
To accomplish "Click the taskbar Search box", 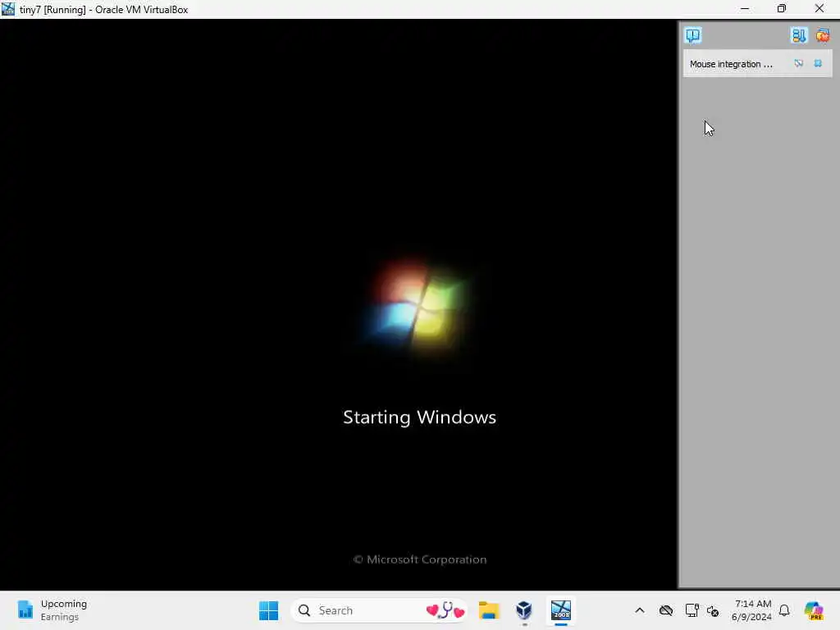I will coord(379,610).
